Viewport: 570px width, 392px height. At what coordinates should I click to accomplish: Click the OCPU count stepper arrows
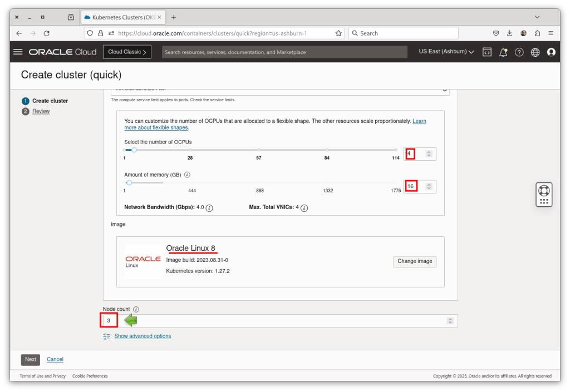[429, 154]
